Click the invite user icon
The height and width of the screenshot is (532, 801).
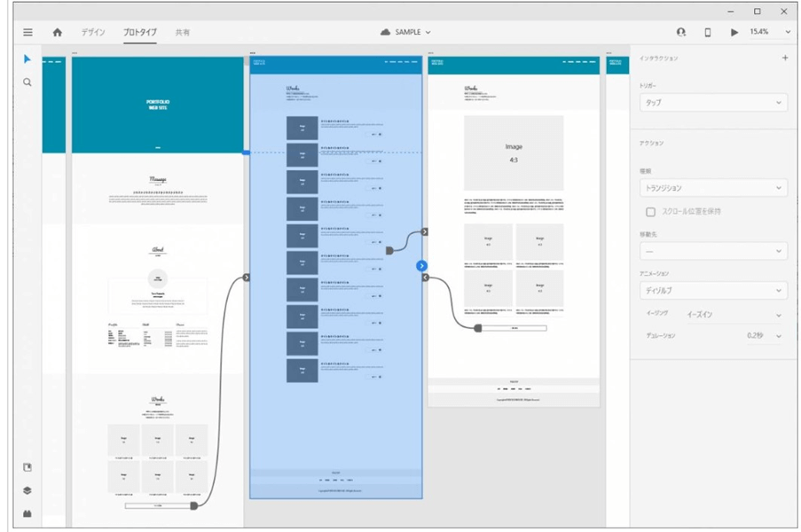click(681, 32)
